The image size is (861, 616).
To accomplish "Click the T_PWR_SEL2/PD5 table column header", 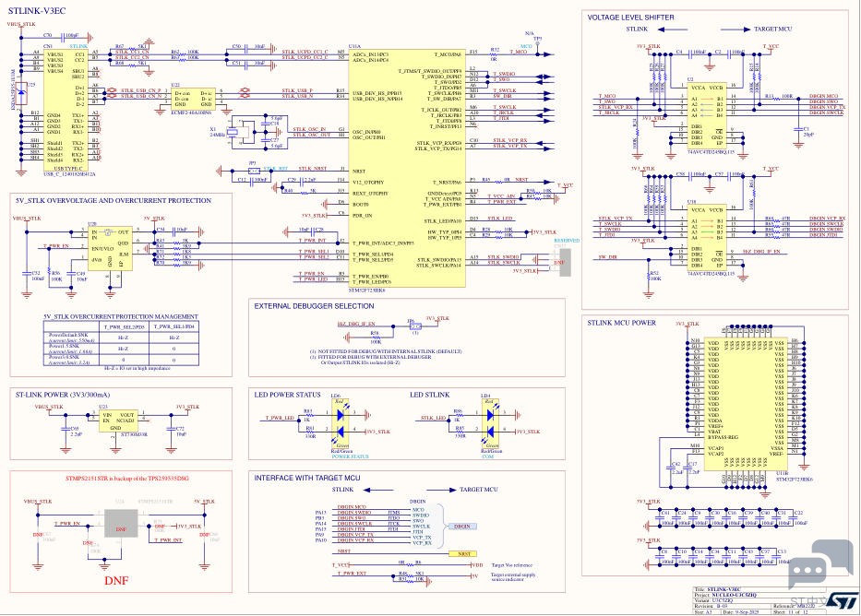I will [x=124, y=326].
